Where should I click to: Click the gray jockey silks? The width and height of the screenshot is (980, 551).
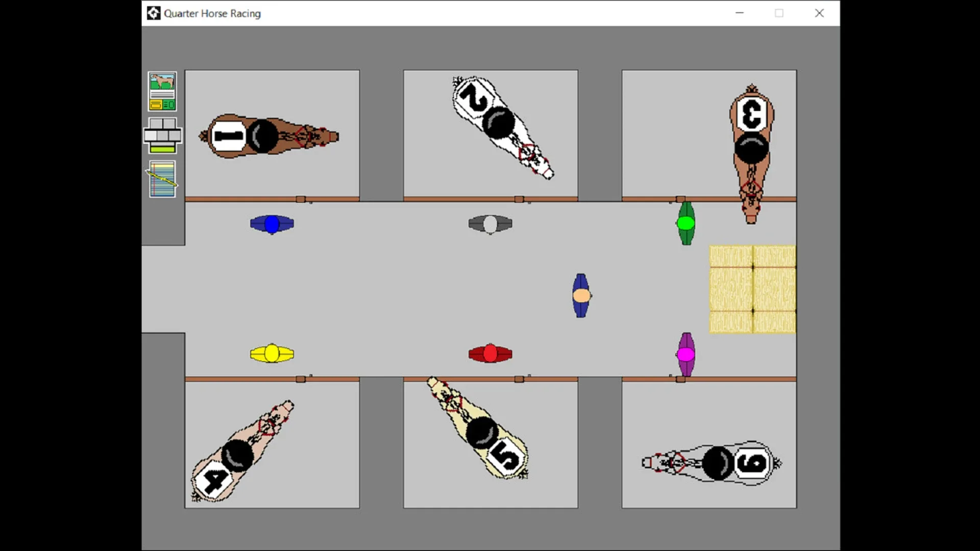pos(490,223)
